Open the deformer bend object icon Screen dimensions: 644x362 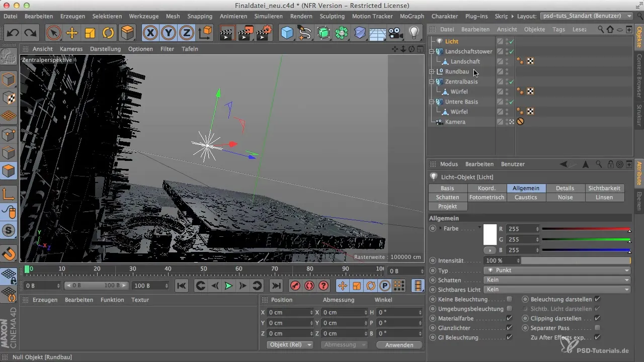point(360,33)
